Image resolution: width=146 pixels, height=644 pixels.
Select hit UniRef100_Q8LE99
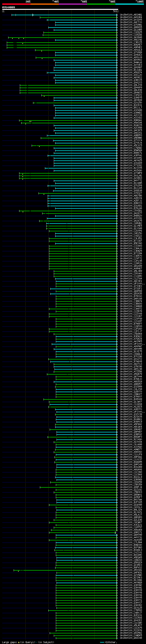pyautogui.click(x=131, y=90)
